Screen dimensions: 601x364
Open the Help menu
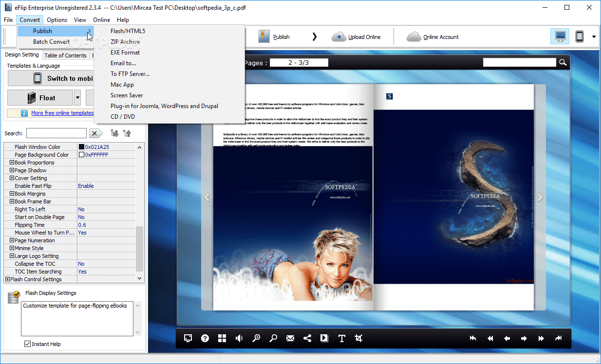[123, 20]
